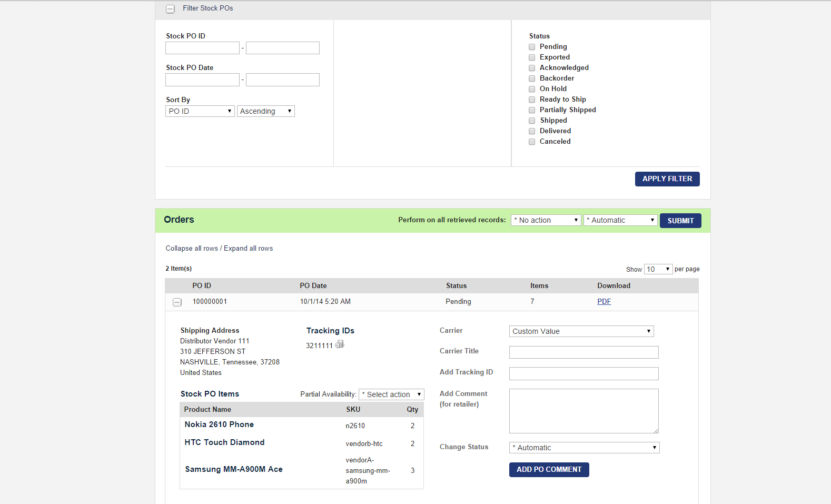Screen dimensions: 831x504
Task: Click the Carrier Title input field
Action: point(584,352)
